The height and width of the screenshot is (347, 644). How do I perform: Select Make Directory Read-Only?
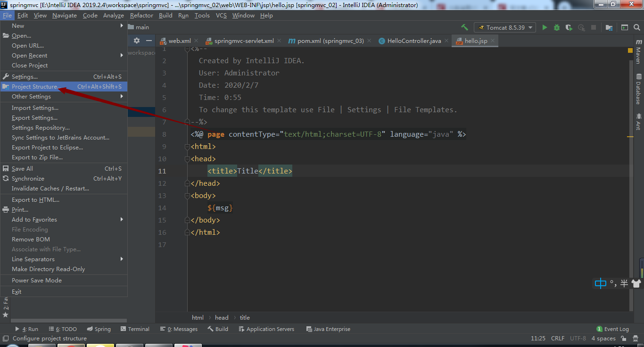click(x=64, y=269)
